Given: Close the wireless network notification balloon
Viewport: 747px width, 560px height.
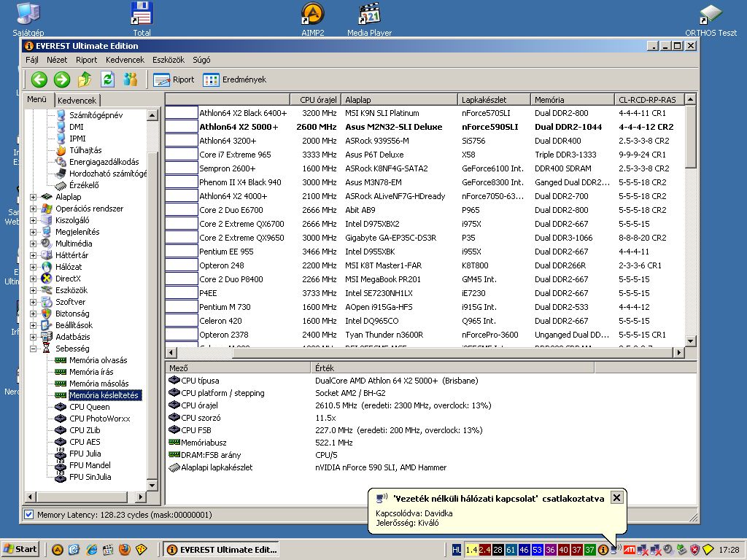Looking at the screenshot, I should [x=616, y=497].
